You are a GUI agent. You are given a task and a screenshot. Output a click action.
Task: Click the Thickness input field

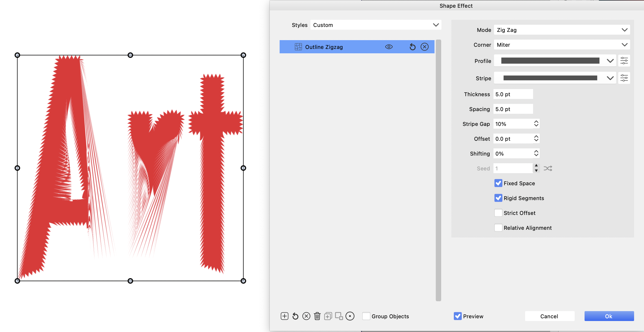point(513,94)
